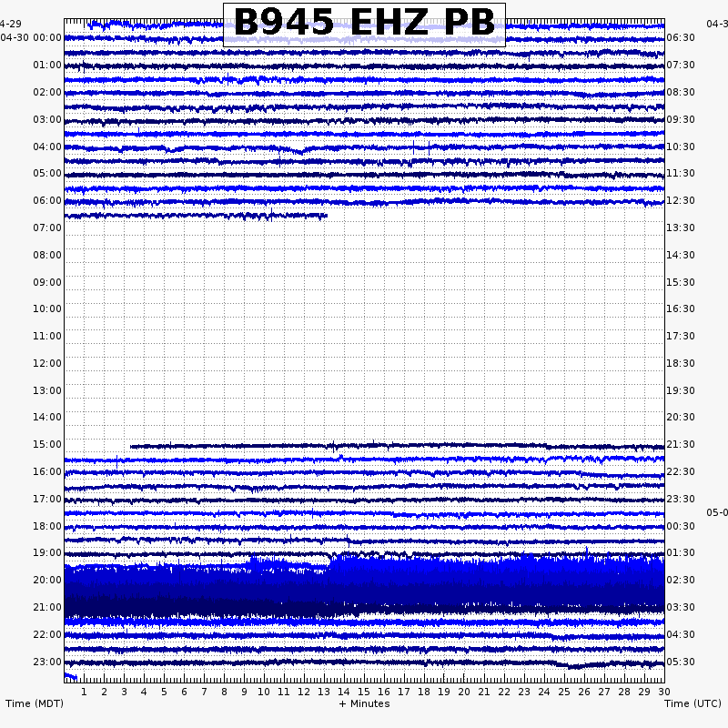Click the 13:30 UTC label
This screenshot has width=728, height=728.
coord(681,228)
